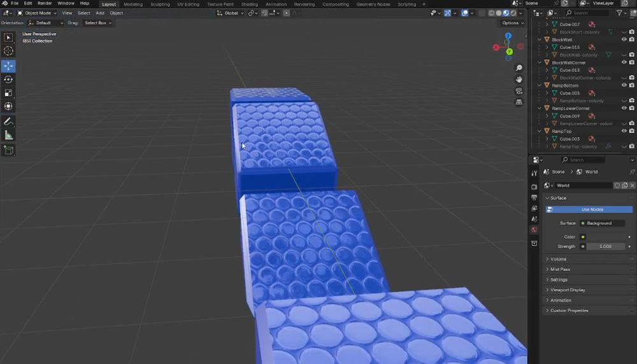Switch to material preview shading
The width and height of the screenshot is (637, 364).
506,13
